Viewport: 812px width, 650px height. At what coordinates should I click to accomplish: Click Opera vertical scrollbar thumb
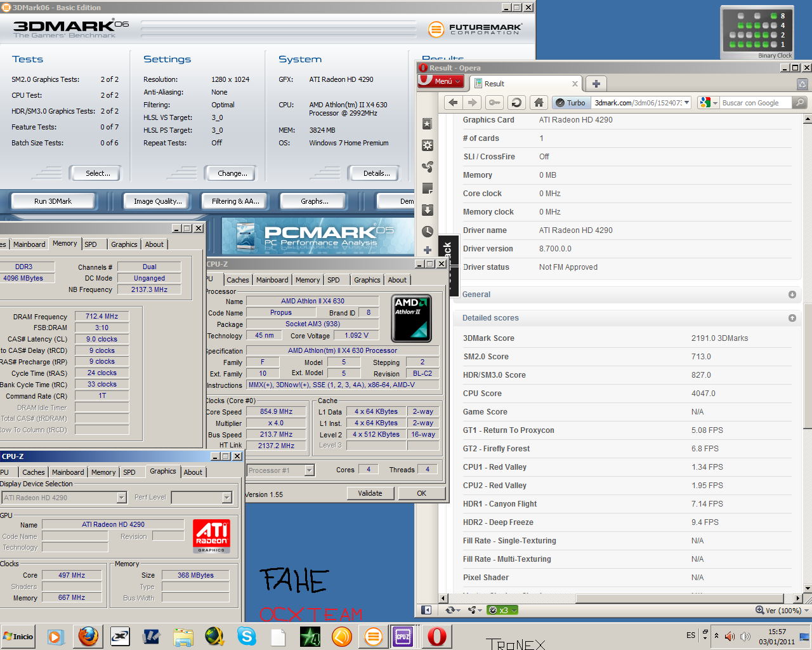click(x=807, y=366)
